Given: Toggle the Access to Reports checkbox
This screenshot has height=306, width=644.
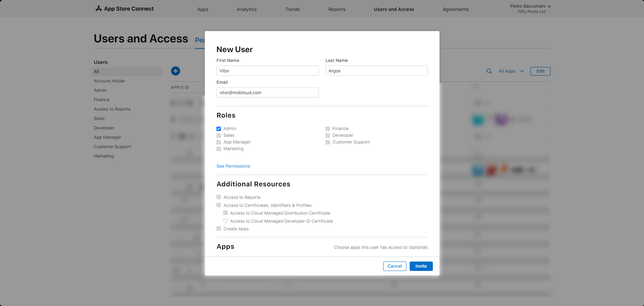Looking at the screenshot, I should [x=219, y=197].
